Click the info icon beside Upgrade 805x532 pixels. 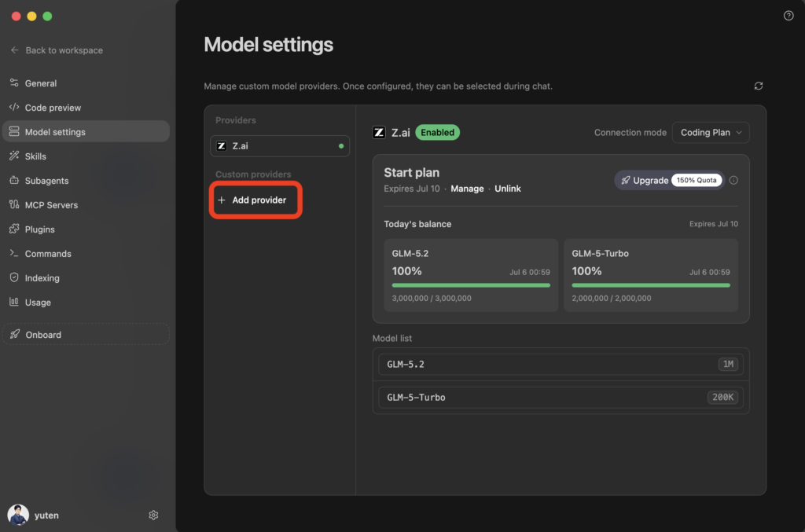point(733,180)
